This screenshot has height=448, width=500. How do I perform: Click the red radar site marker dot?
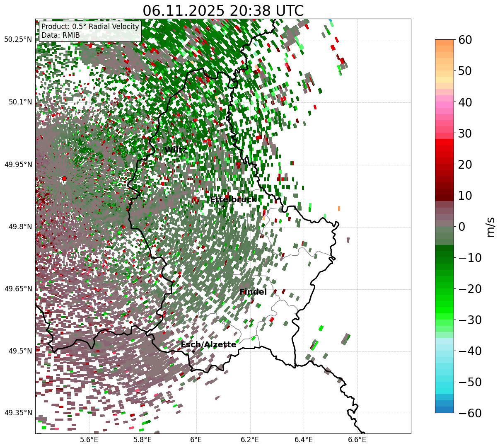[x=64, y=179]
